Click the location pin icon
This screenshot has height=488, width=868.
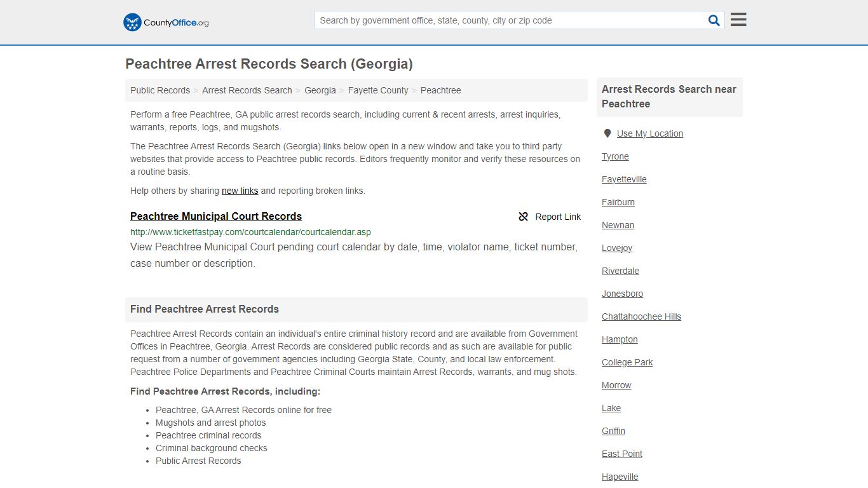[x=607, y=133]
